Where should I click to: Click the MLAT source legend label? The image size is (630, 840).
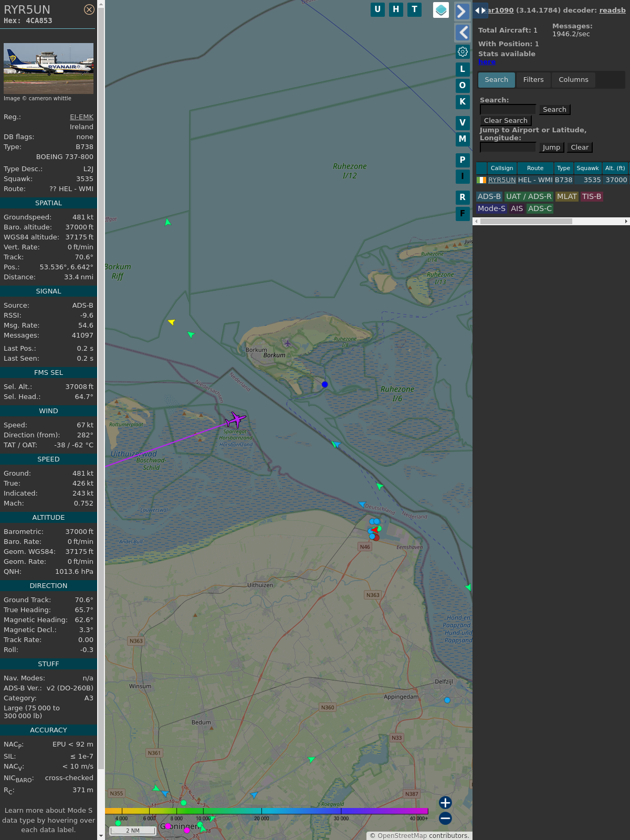tap(567, 196)
